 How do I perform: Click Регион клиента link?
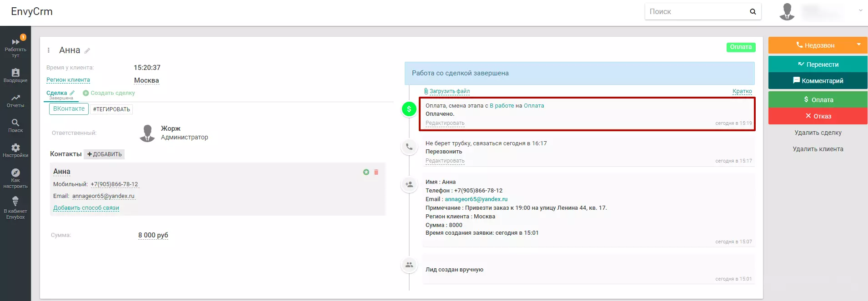pyautogui.click(x=68, y=80)
